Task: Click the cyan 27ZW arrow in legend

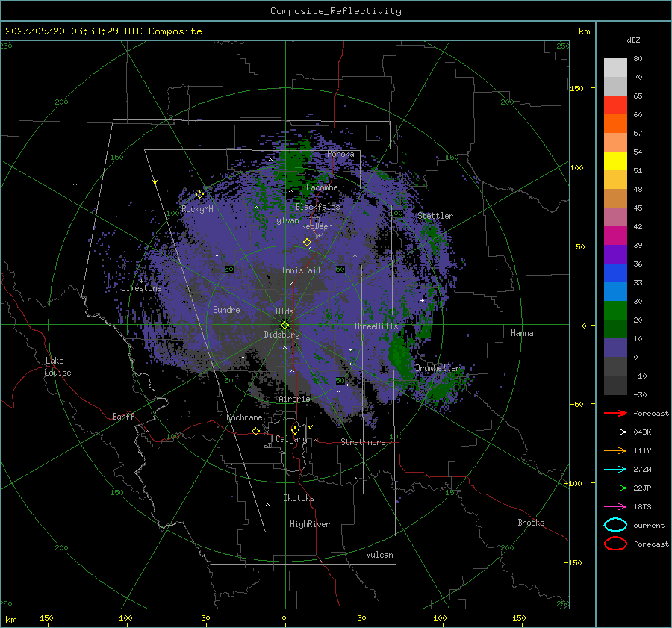Action: tap(615, 469)
